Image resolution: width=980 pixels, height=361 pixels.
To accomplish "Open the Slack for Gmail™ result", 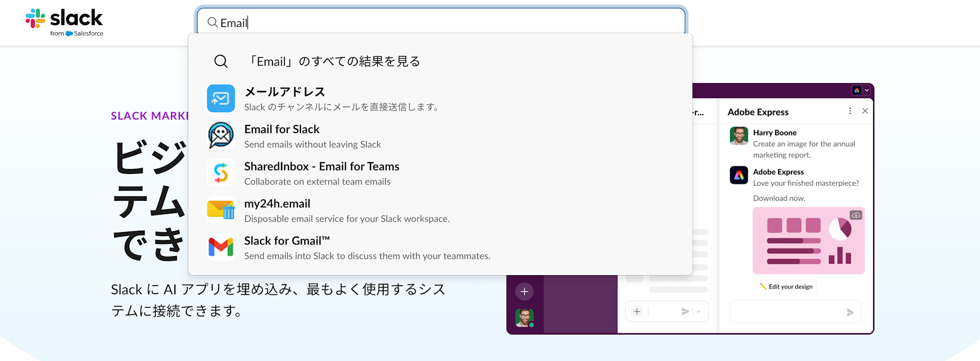I will (x=440, y=247).
